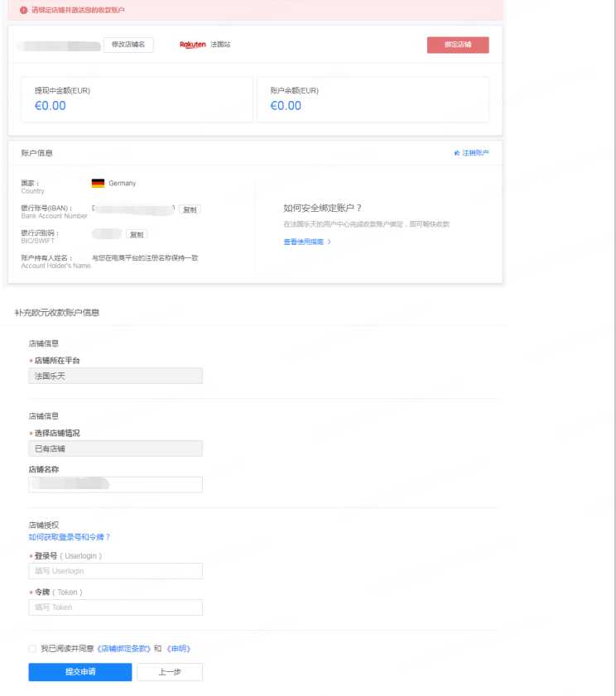Open the 申明 declaration link
This screenshot has height=696, width=616.
pos(179,649)
